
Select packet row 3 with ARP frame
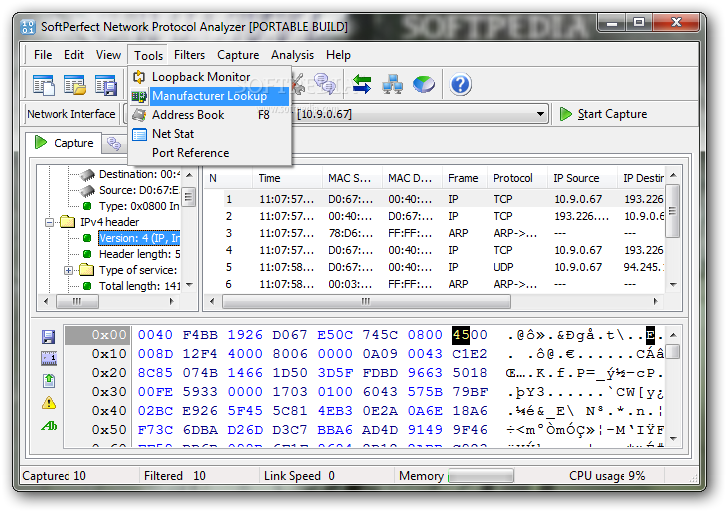pos(435,233)
